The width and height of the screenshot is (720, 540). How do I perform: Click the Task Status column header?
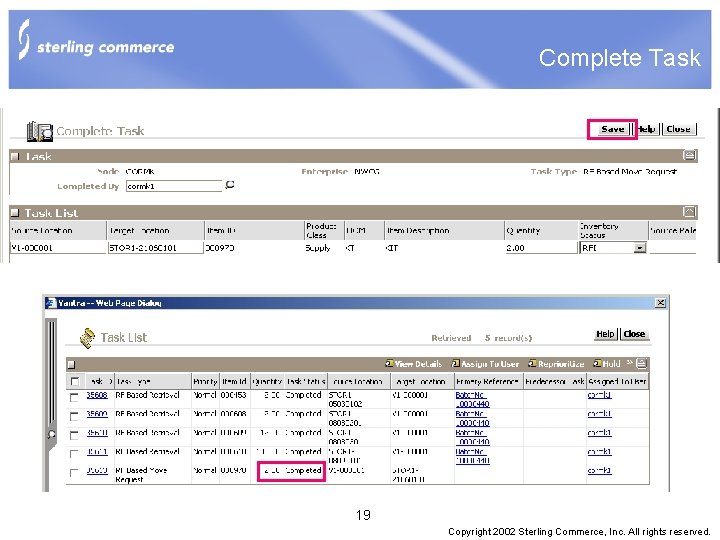tap(306, 381)
